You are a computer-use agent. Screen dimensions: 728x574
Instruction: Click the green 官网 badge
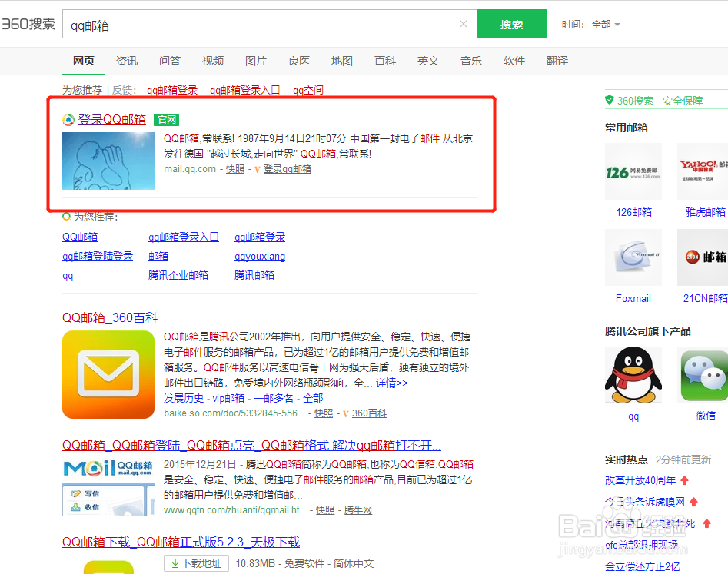click(x=166, y=120)
